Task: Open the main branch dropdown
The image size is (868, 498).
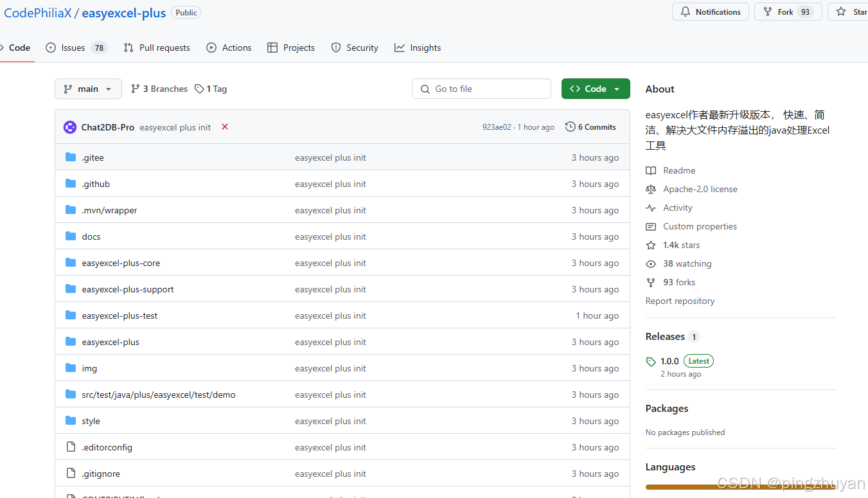Action: (x=88, y=89)
